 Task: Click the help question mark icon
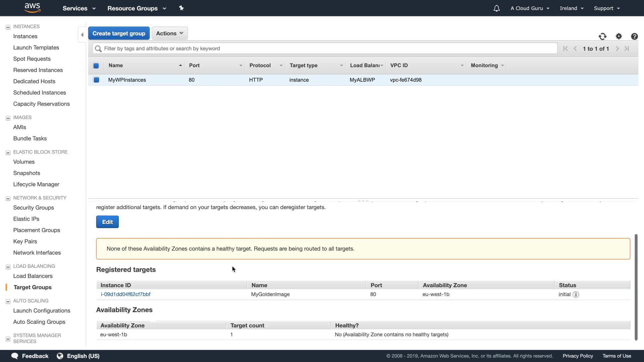[x=634, y=36]
